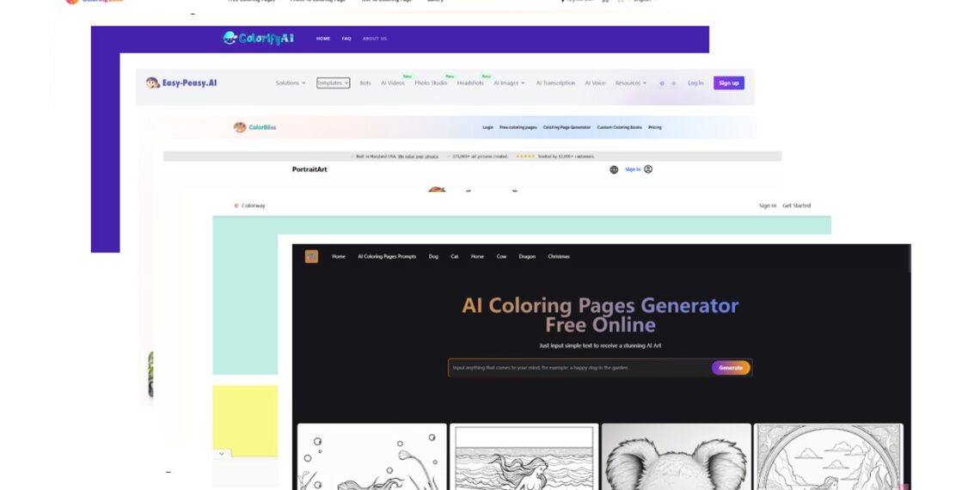Click the PortraitArt site title
This screenshot has height=490, width=980.
[x=309, y=169]
